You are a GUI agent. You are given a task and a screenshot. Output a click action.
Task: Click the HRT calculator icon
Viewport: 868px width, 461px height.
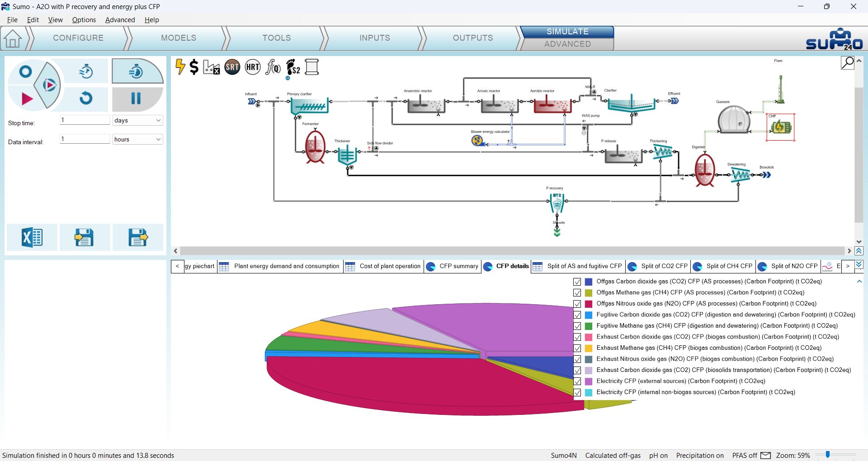tap(253, 67)
